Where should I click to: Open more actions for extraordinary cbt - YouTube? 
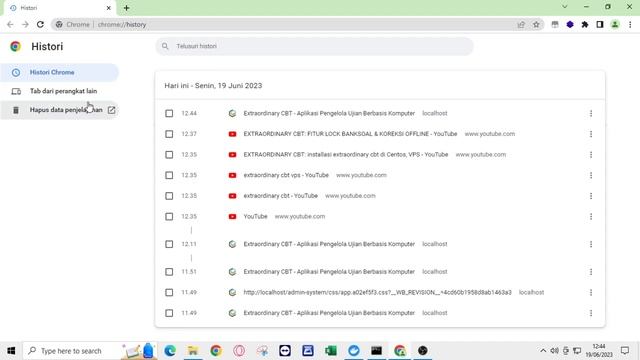click(591, 196)
